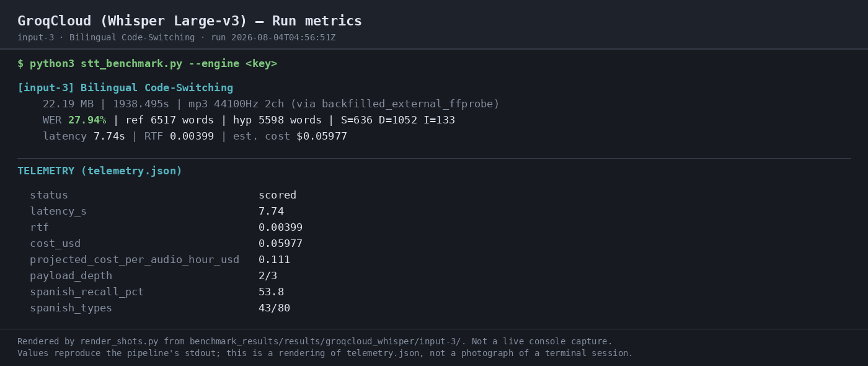This screenshot has height=366, width=868.
Task: Click the 'spanish_recall_pct' telemetry key
Action: pos(87,292)
